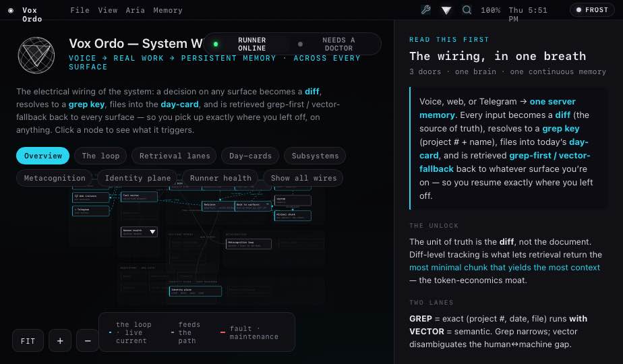Viewport: 623px width, 364px height.
Task: Select the Overview filter tab
Action: click(43, 156)
